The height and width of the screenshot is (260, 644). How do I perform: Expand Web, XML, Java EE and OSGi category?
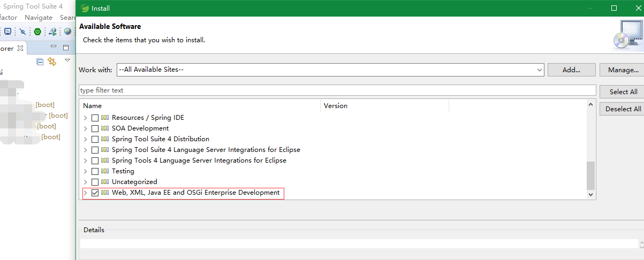click(x=85, y=193)
